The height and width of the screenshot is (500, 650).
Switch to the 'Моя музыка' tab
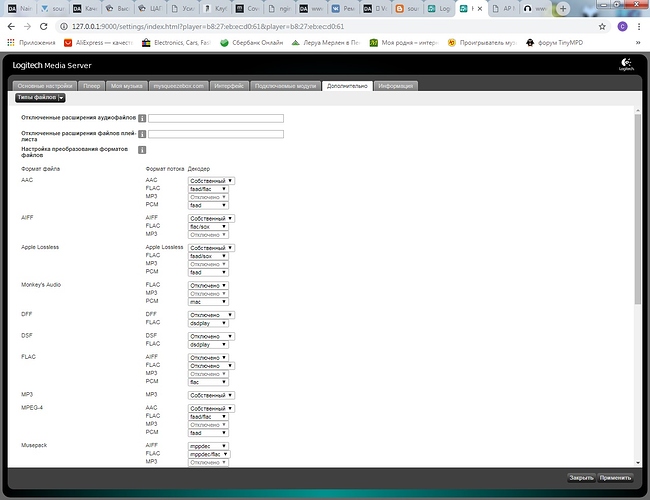click(x=126, y=86)
